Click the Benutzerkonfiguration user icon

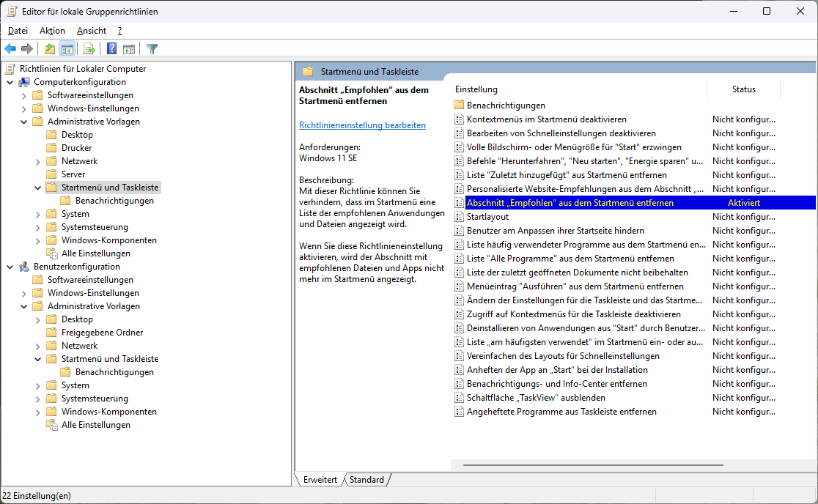[24, 267]
